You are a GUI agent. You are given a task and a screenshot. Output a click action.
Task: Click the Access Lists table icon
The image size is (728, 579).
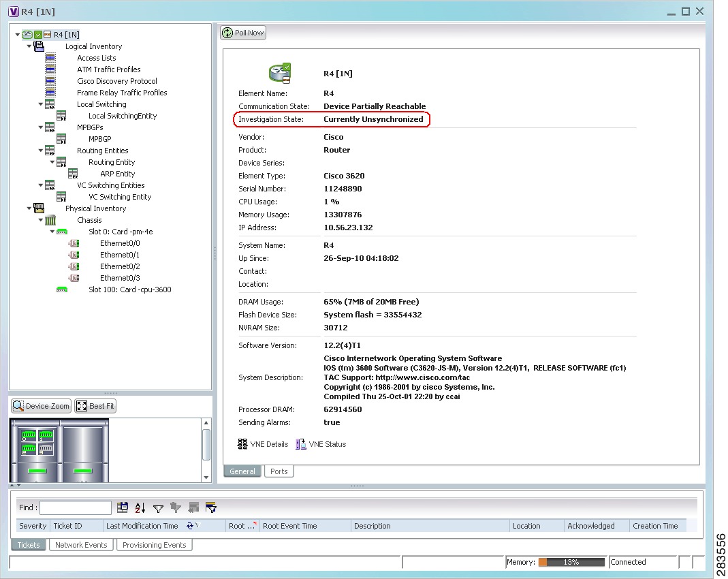tap(50, 58)
